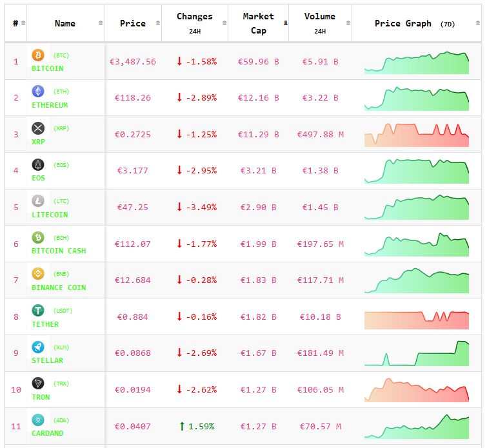The height and width of the screenshot is (448, 487).
Task: Open the Litecoin logo icon
Action: coord(38,201)
